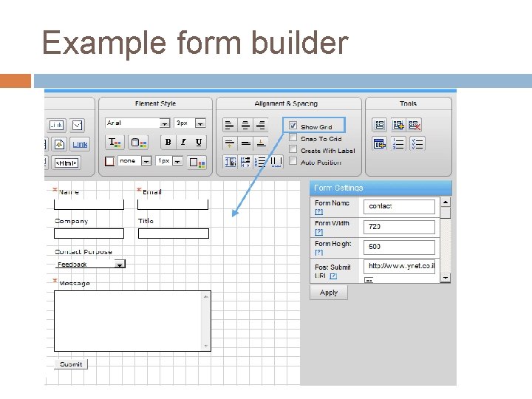Open background color picker icon
This screenshot has height=399, width=532.
coord(138,142)
